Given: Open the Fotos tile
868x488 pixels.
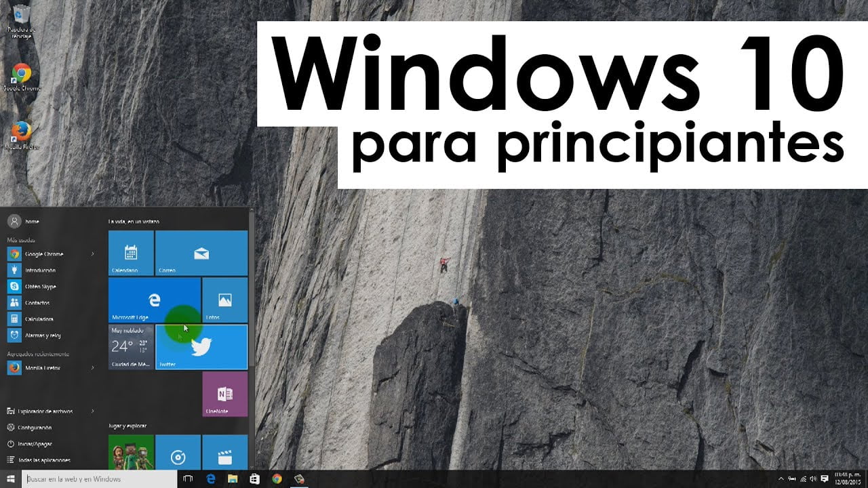Looking at the screenshot, I should coord(225,300).
